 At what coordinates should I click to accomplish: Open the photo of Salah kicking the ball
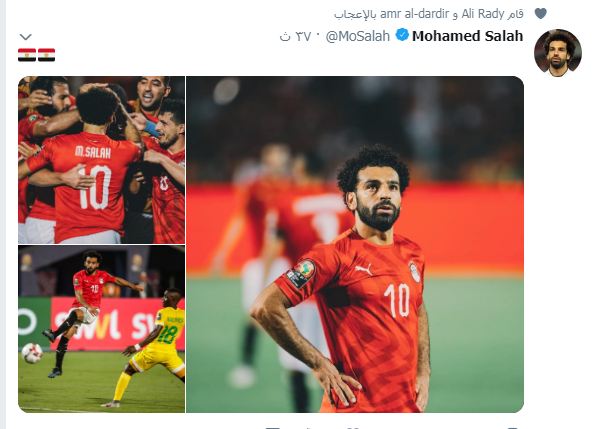click(x=102, y=329)
